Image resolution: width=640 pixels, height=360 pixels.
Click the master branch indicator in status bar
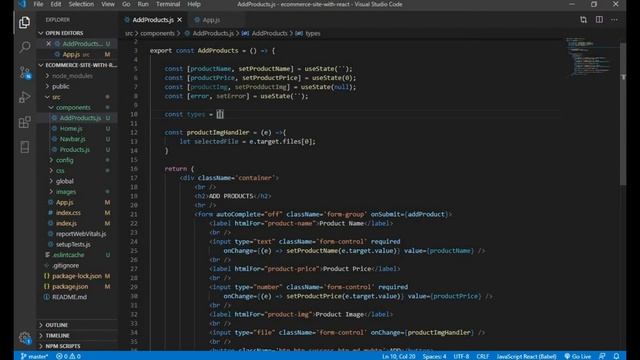34,356
